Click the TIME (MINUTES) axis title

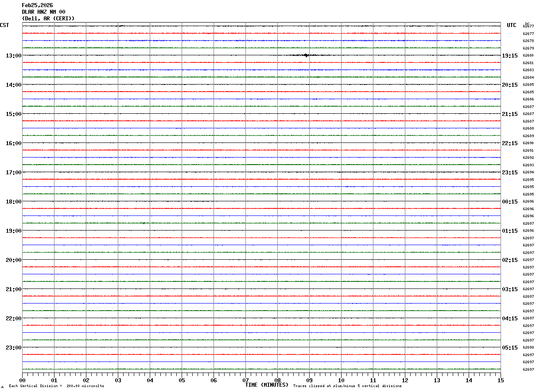267,385
